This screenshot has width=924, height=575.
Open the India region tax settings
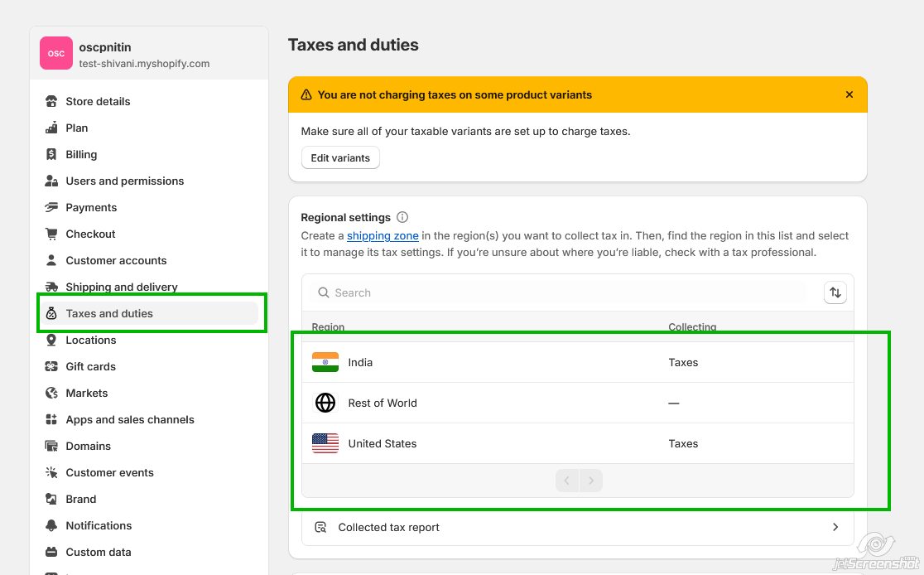point(578,362)
